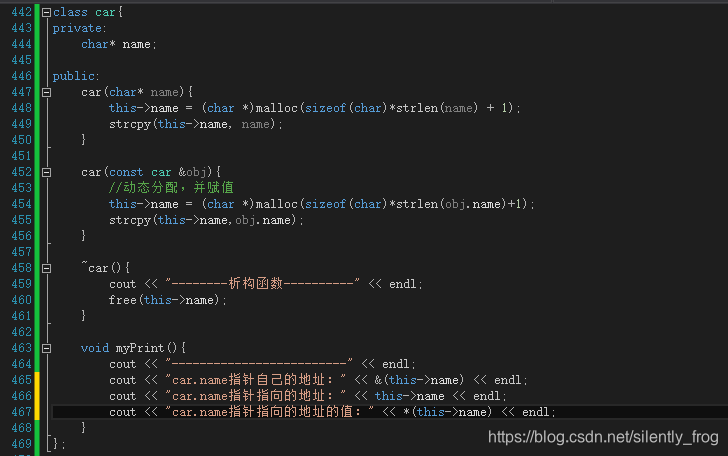Click 'cout' on line 466
728x456 pixels.
point(123,396)
